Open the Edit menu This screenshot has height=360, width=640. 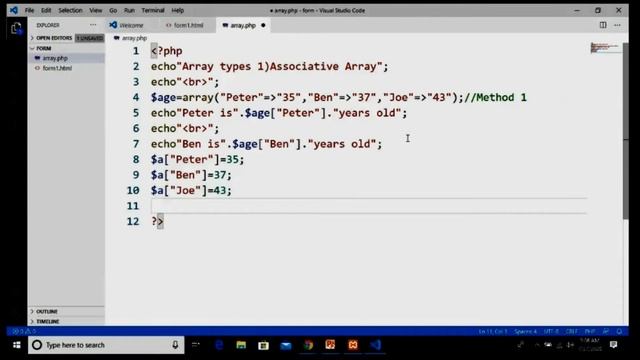click(46, 10)
